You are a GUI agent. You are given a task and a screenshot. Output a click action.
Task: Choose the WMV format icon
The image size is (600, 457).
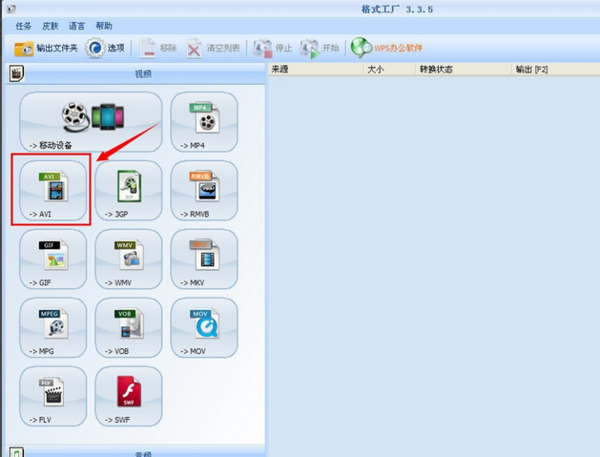coord(128,258)
